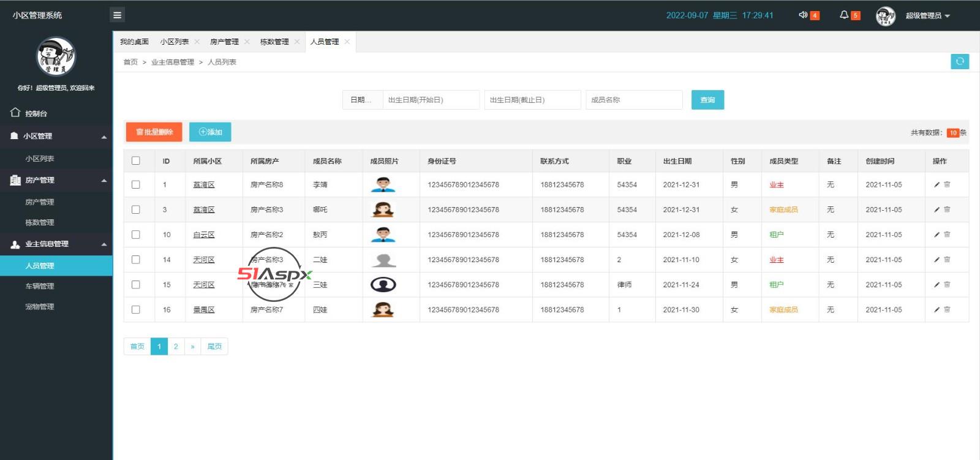This screenshot has height=460, width=980.
Task: Edit row ID 10 with pencil icon
Action: tap(937, 235)
